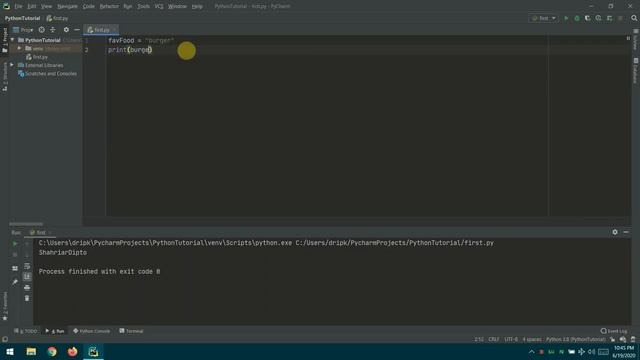The width and height of the screenshot is (640, 360).
Task: Open the Database side tool window
Action: click(636, 71)
